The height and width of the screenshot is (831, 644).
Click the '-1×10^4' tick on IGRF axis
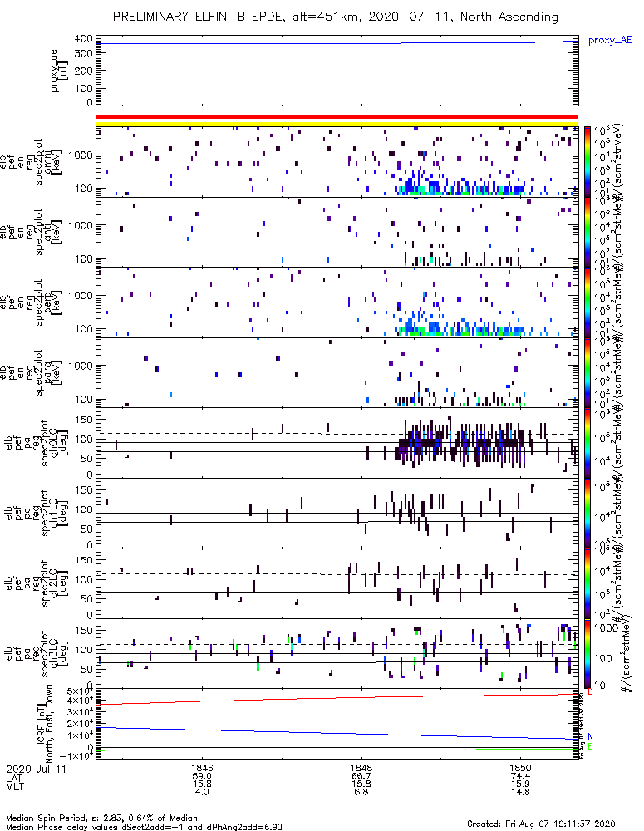coord(76,755)
